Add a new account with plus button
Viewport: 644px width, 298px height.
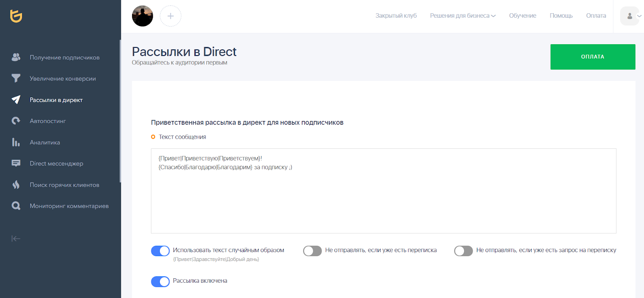tap(171, 16)
